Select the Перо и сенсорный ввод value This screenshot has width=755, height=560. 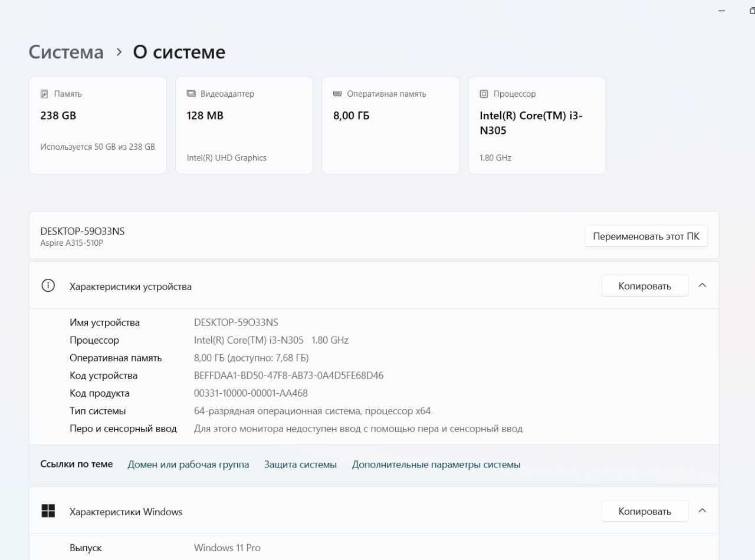pyautogui.click(x=358, y=429)
